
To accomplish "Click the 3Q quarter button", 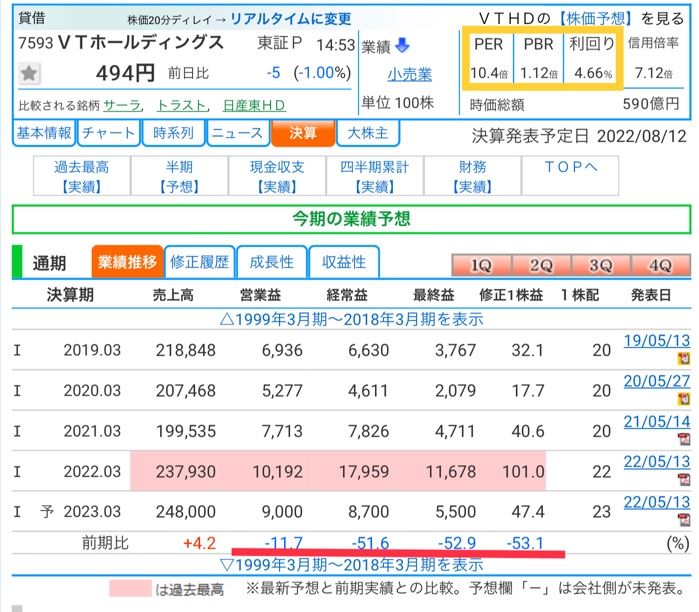I will point(601,265).
